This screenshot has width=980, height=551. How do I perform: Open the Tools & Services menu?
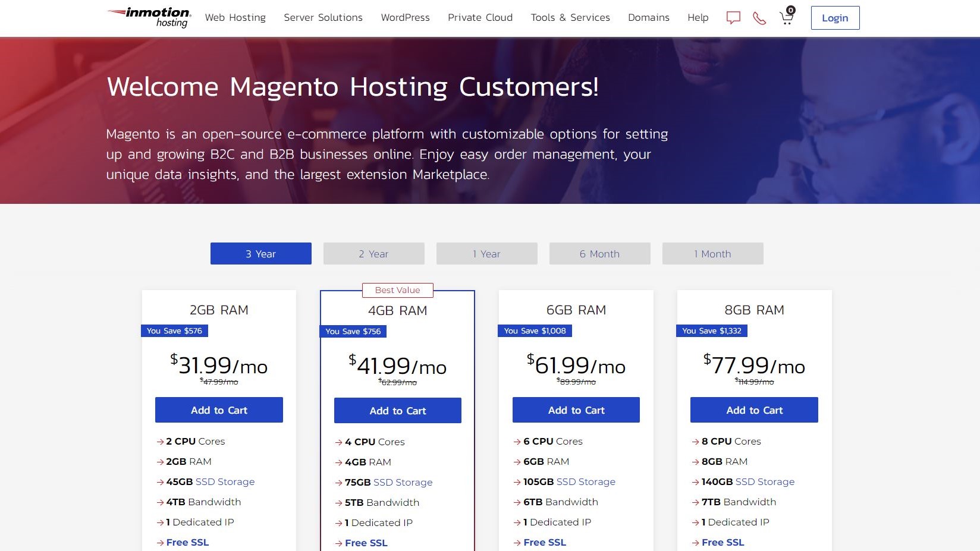[570, 18]
